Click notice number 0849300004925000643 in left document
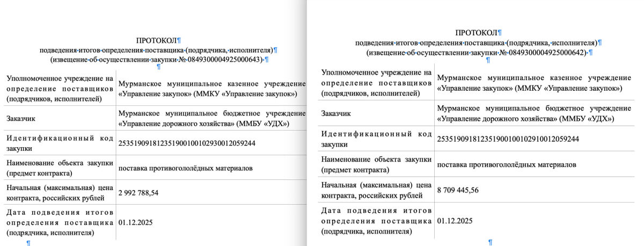This screenshot has width=644, height=246. 224,60
